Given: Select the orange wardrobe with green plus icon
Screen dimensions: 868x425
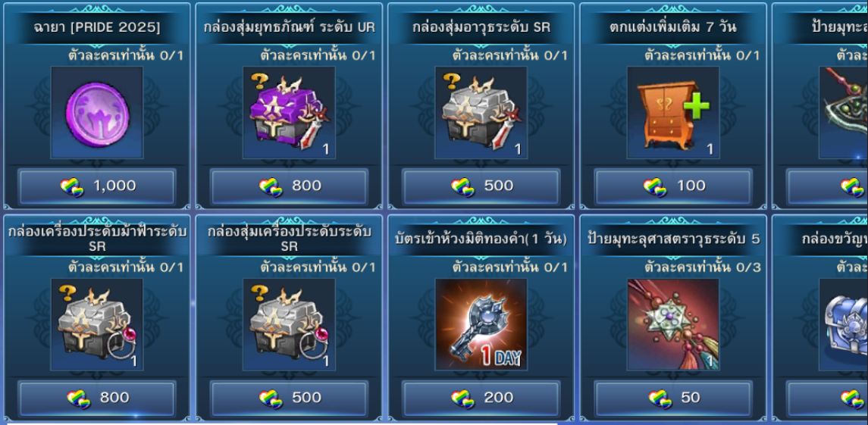Looking at the screenshot, I should click(x=673, y=112).
